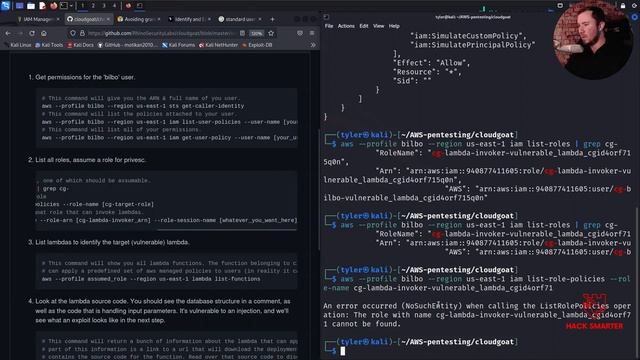Open the terminal Help menu

click(394, 26)
